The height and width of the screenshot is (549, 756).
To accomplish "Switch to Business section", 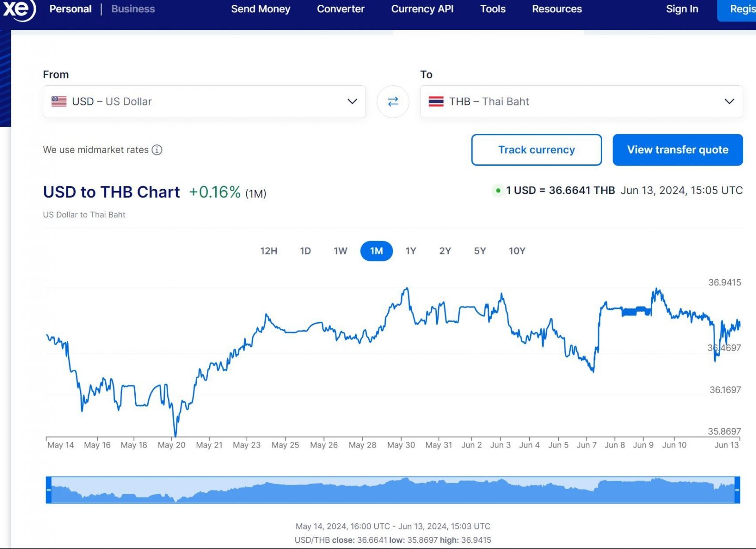I will coord(133,9).
